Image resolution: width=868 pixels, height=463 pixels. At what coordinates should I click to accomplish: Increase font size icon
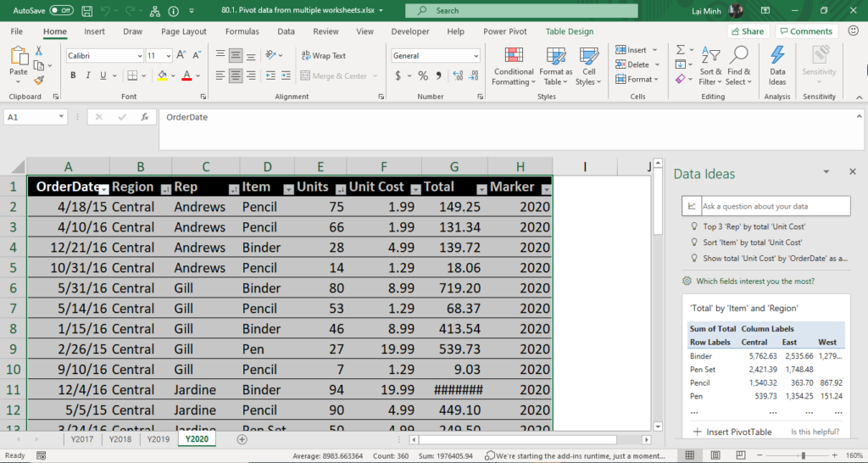181,55
